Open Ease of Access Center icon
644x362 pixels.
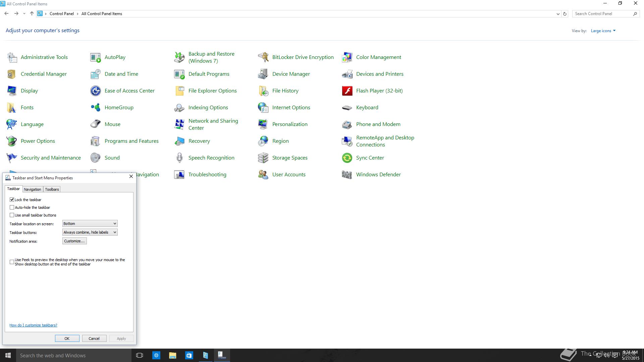(x=96, y=91)
